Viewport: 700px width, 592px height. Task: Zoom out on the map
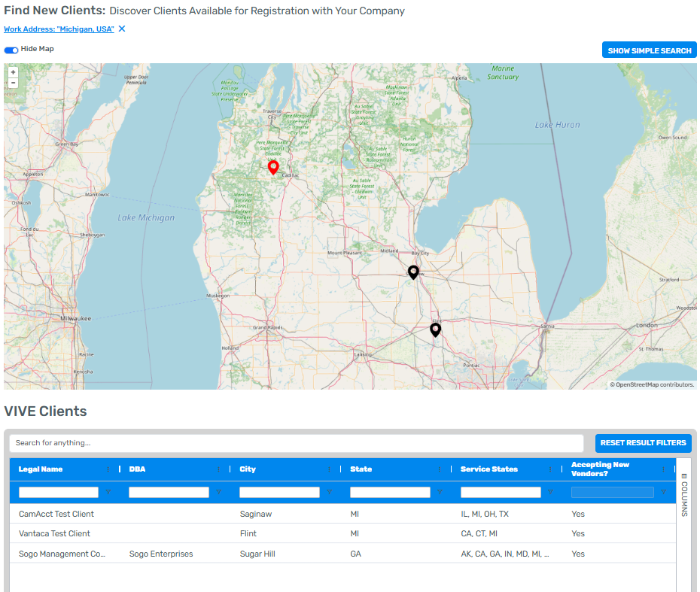[x=13, y=83]
